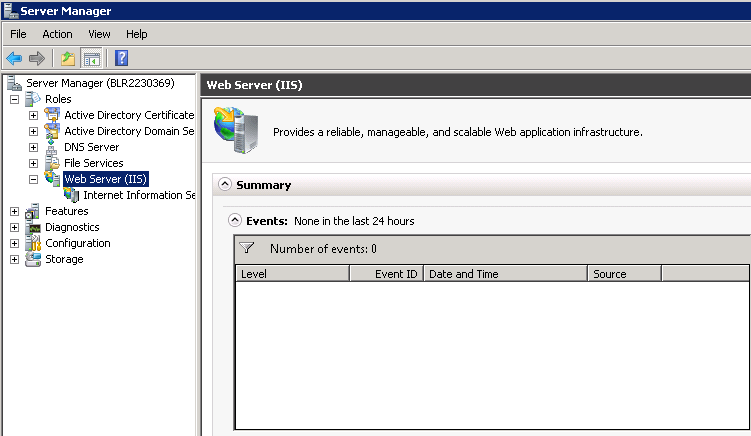The height and width of the screenshot is (436, 751).
Task: Select DNS Server tree item
Action: pyautogui.click(x=91, y=147)
